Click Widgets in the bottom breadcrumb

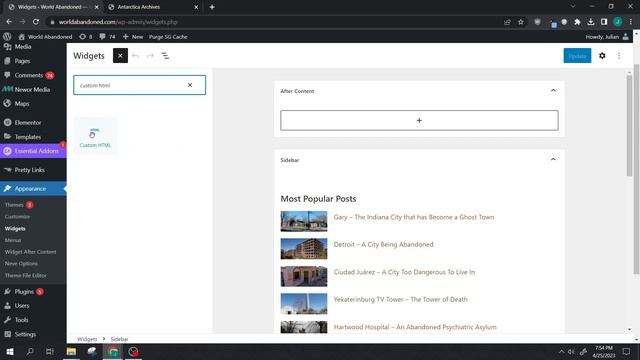87,339
